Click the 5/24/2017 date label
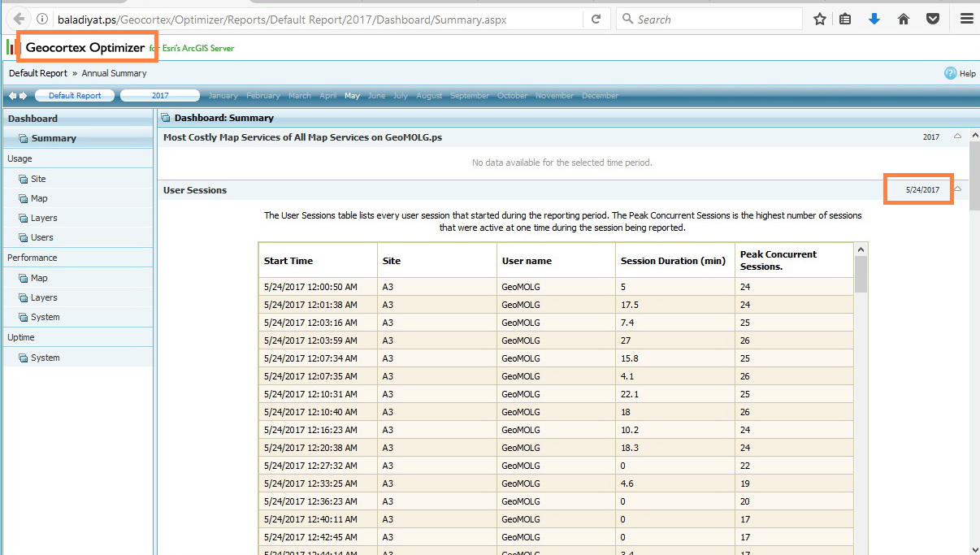The height and width of the screenshot is (555, 980). [922, 189]
